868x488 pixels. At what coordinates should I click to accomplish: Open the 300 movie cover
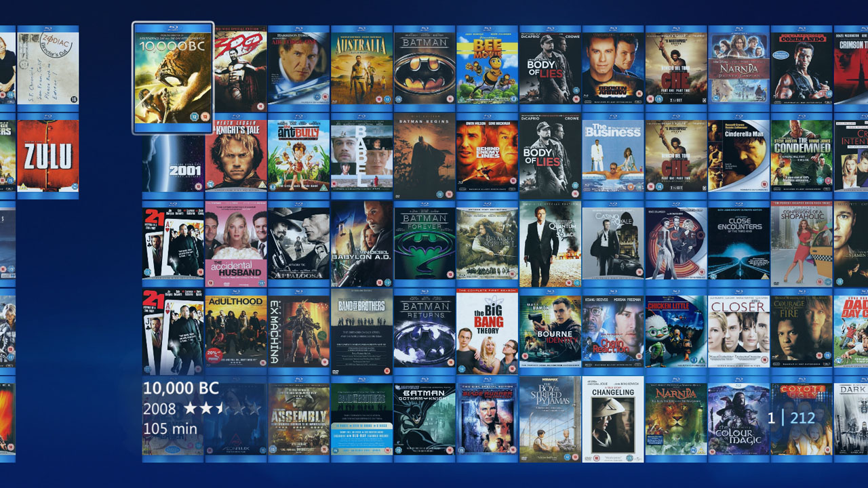(x=236, y=68)
